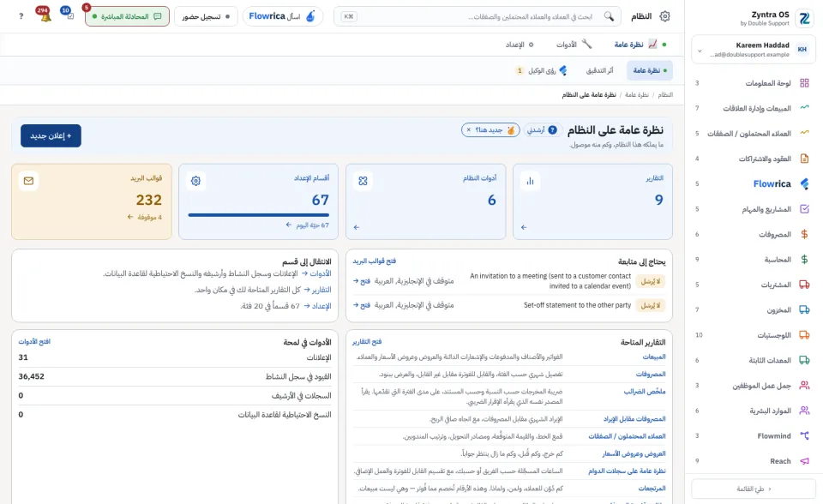Click the puzzle icon on أدوات النظام card
The image size is (823, 504).
(363, 181)
